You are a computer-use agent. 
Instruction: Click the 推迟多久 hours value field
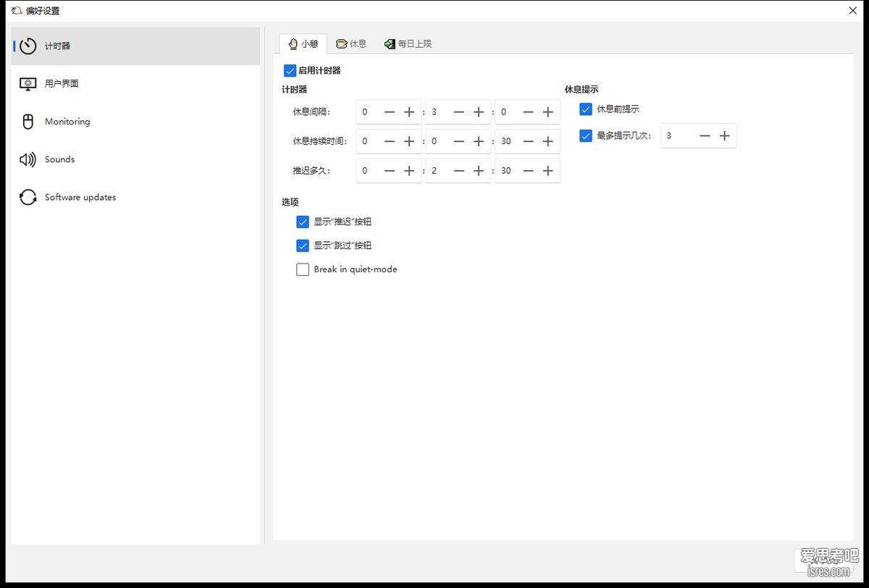tap(369, 171)
